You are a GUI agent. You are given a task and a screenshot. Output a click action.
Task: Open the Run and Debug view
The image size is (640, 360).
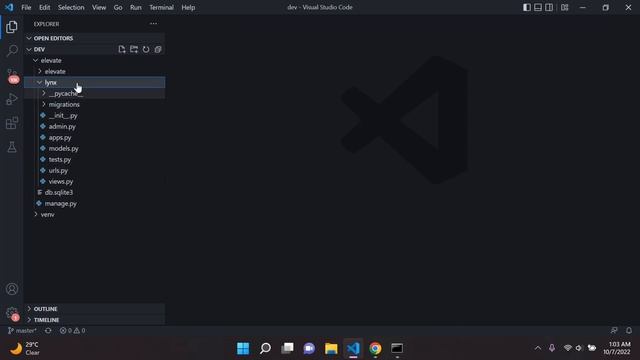pos(12,99)
